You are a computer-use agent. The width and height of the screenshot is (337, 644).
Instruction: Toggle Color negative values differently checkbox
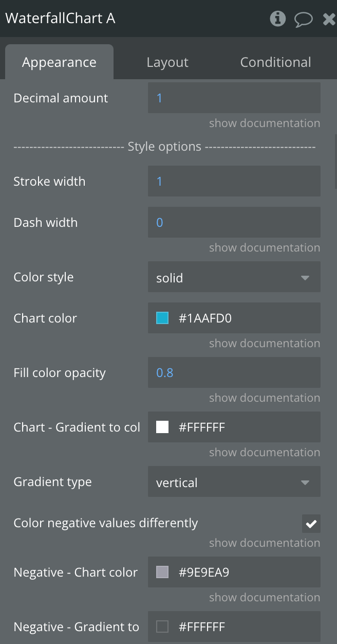(311, 524)
